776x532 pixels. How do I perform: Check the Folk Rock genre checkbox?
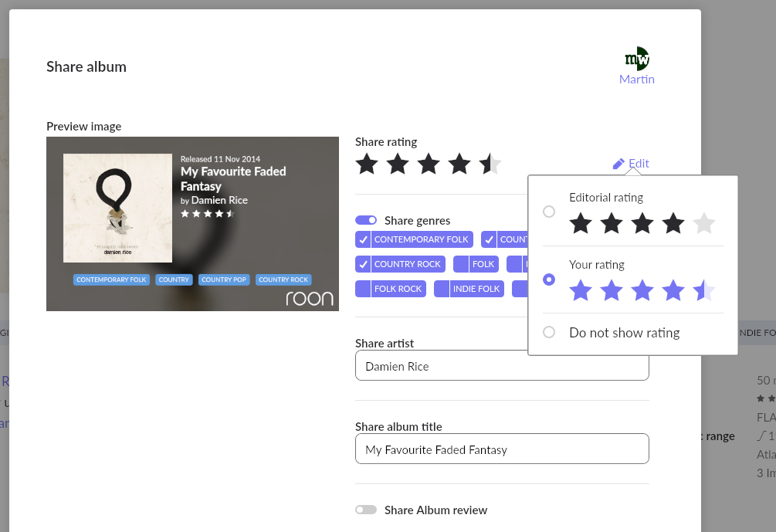coord(363,289)
